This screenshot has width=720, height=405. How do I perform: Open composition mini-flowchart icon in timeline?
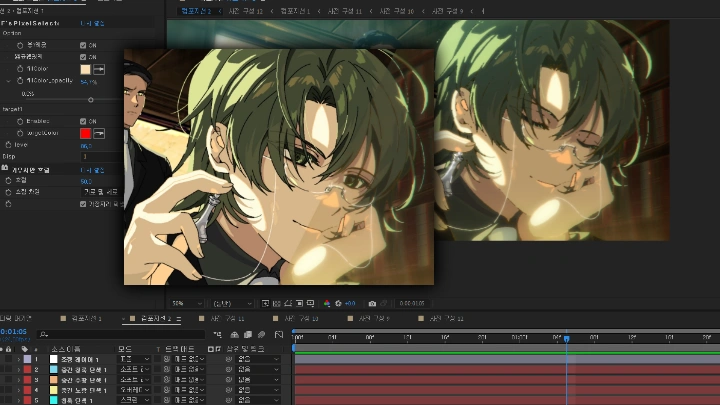[x=218, y=334]
